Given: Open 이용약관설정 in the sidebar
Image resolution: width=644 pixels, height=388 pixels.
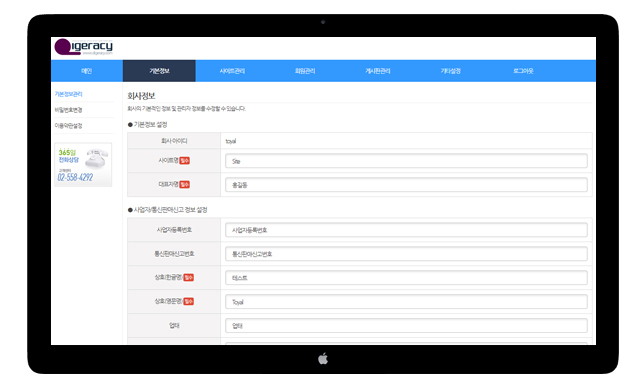Looking at the screenshot, I should coord(69,126).
